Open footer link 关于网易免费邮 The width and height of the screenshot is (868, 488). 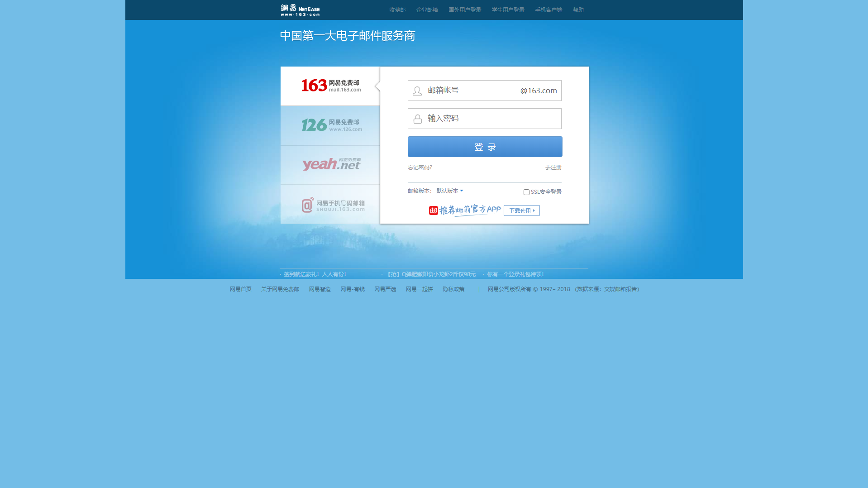(x=280, y=289)
